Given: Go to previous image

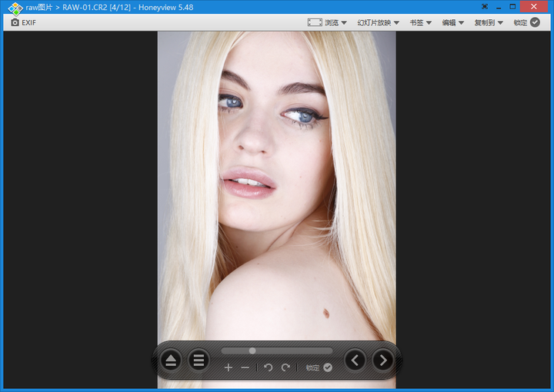Looking at the screenshot, I should pyautogui.click(x=355, y=360).
